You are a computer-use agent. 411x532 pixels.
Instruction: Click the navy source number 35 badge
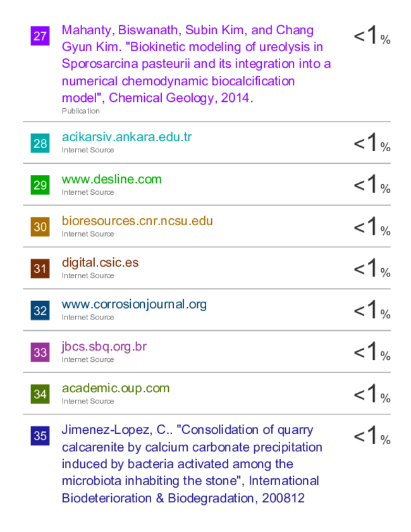(40, 436)
